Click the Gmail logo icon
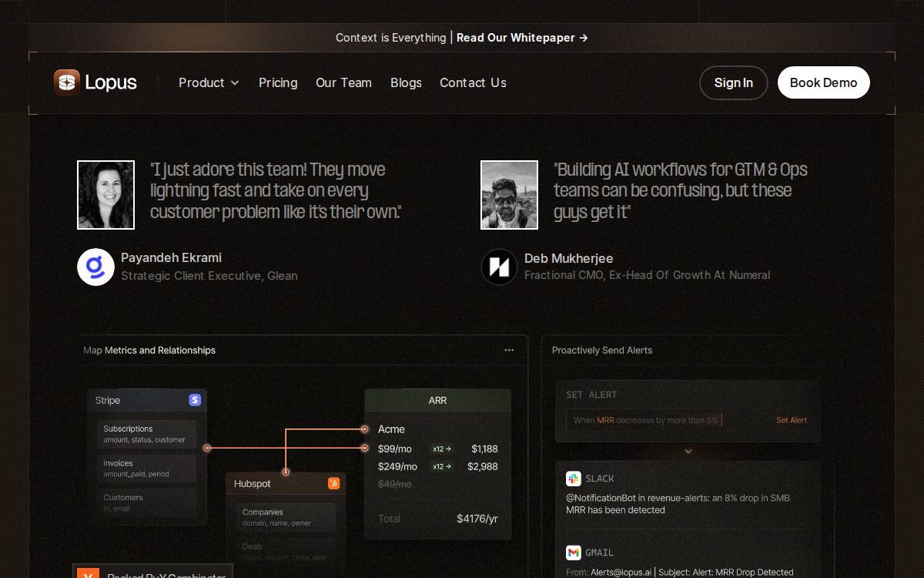 click(x=573, y=553)
